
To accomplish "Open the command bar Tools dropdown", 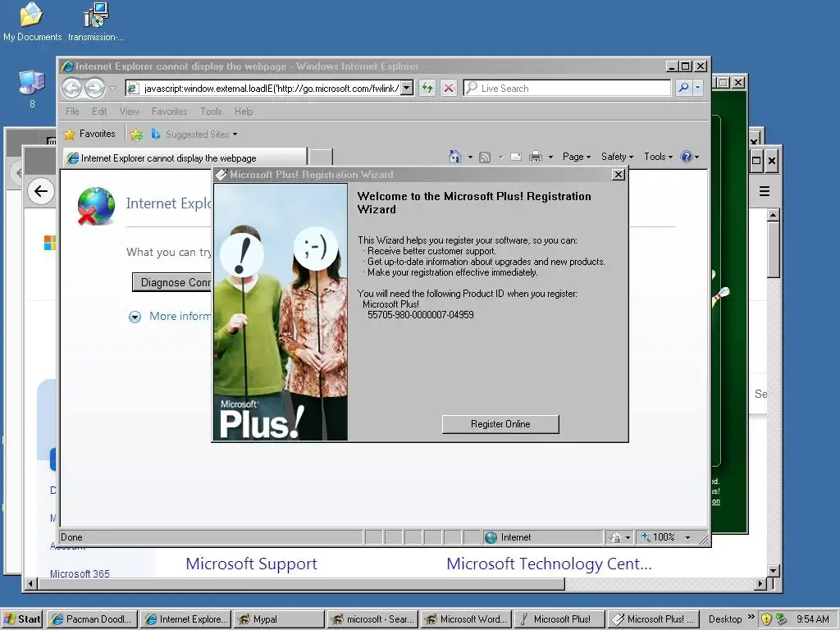I will click(659, 157).
